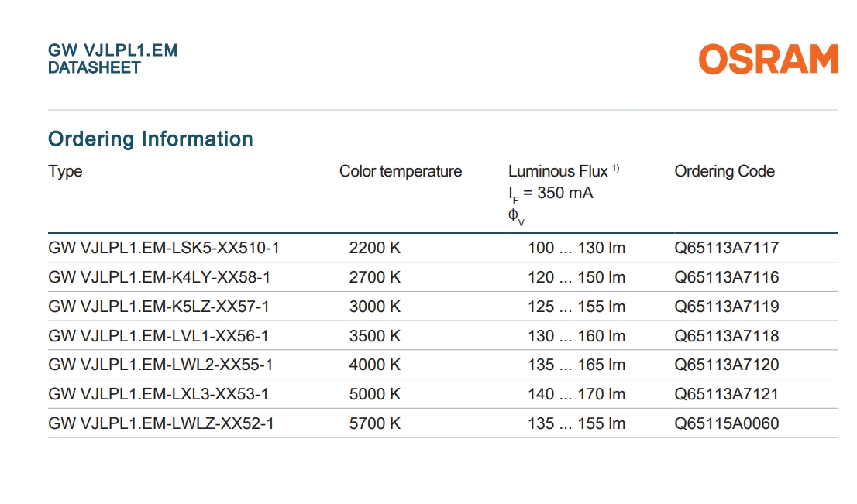Viewport: 857px width, 504px height.
Task: Click the 2700 K color temperature cell
Action: 375,277
